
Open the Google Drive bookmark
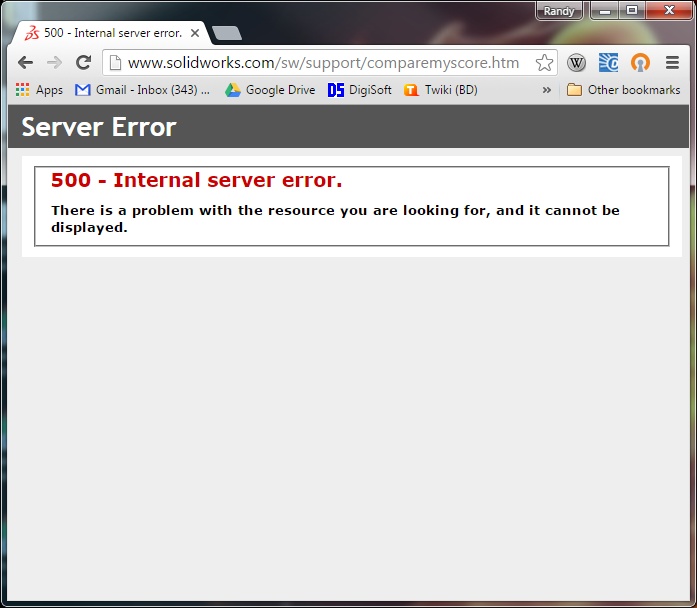point(270,90)
